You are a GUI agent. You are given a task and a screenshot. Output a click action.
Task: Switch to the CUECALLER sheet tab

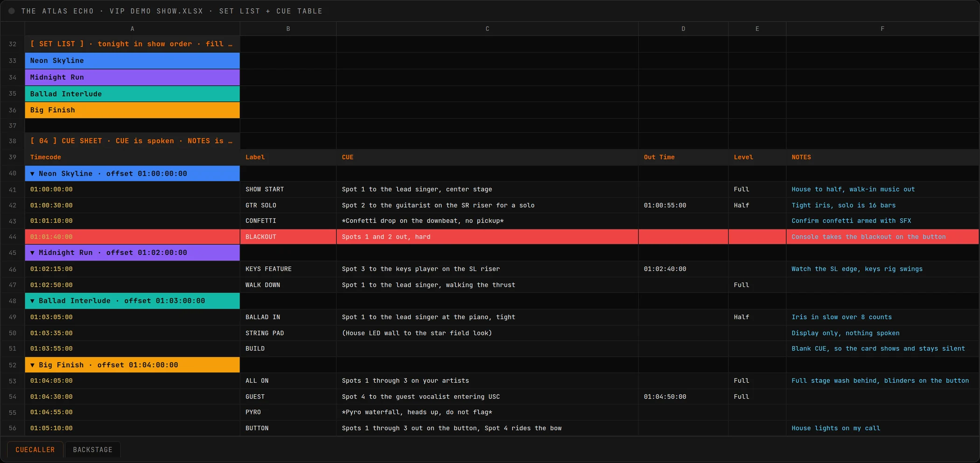click(35, 449)
